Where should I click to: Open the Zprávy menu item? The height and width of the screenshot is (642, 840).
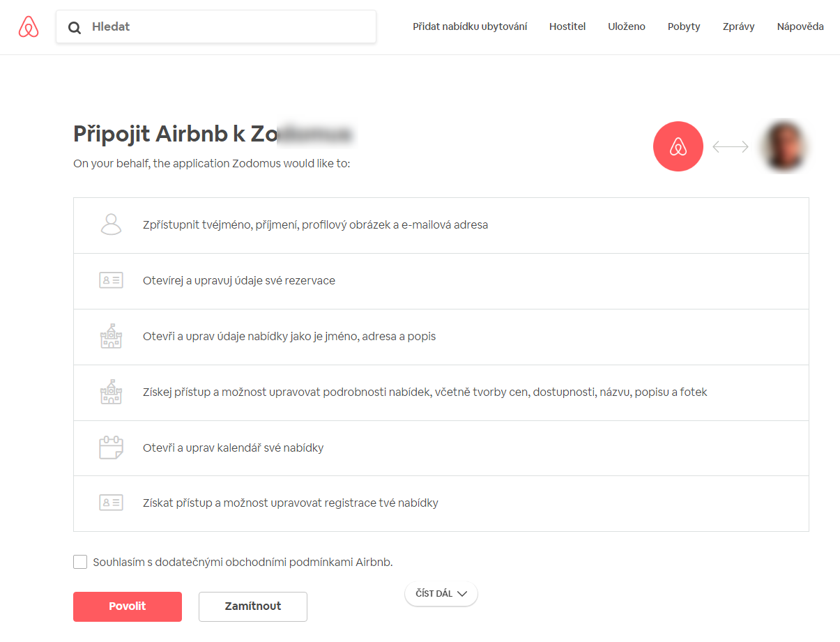[x=738, y=26]
